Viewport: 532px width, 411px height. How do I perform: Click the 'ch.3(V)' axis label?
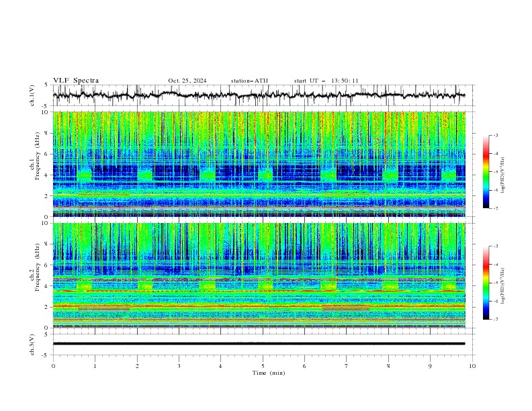click(32, 345)
